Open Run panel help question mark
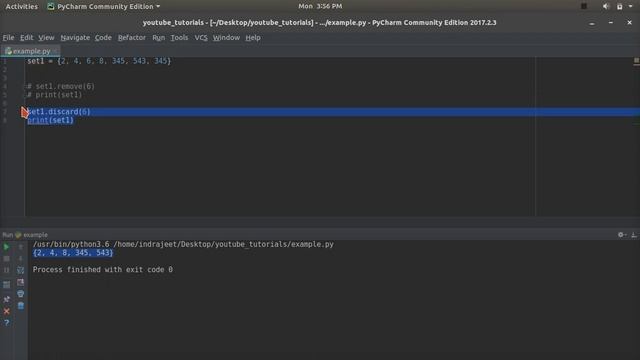 pos(6,323)
